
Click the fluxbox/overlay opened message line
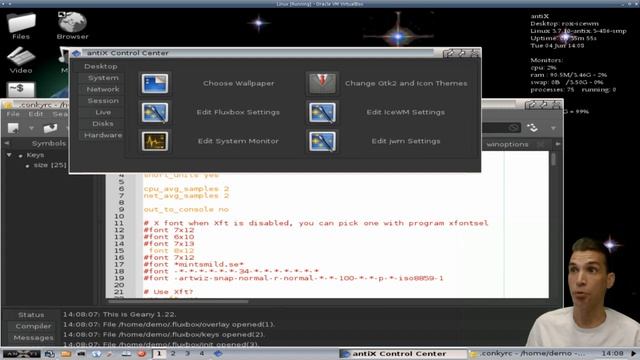pos(169,324)
